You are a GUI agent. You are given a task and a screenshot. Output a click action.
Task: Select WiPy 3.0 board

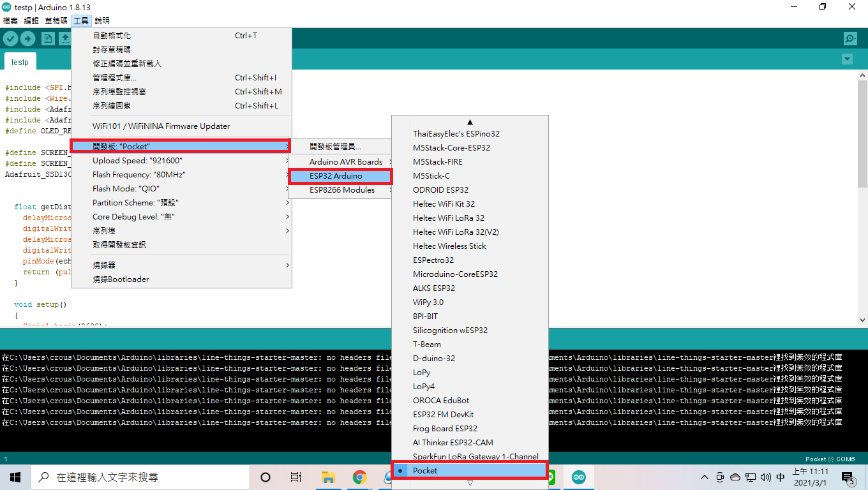[x=470, y=302]
